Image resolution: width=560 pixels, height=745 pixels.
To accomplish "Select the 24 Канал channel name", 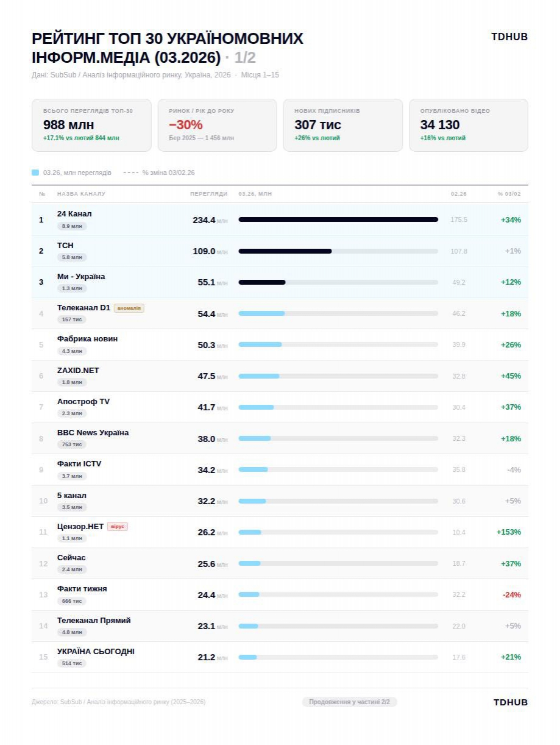I will click(x=74, y=214).
